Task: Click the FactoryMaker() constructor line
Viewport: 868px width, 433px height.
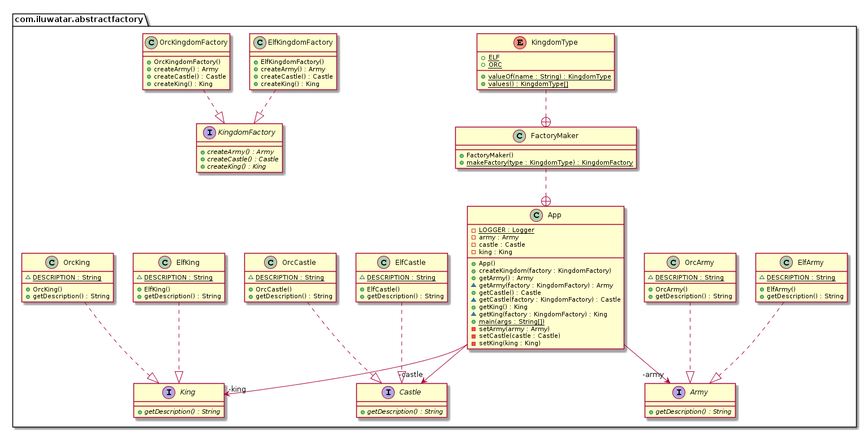Action: pos(490,155)
